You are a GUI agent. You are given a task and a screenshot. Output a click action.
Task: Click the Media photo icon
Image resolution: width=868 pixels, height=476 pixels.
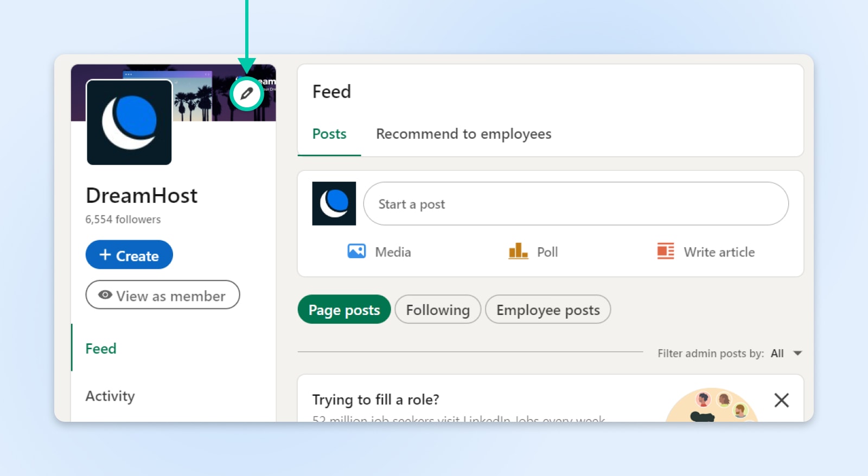click(x=356, y=252)
